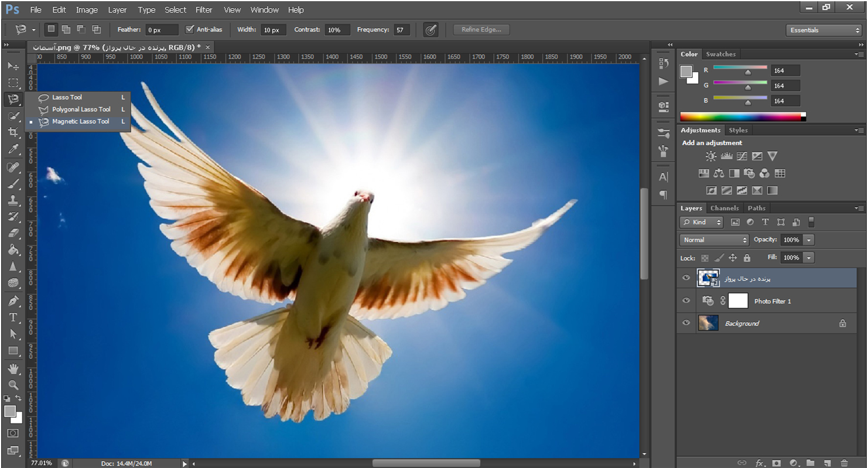
Task: Click the tablet pen pressure icon
Action: [430, 30]
